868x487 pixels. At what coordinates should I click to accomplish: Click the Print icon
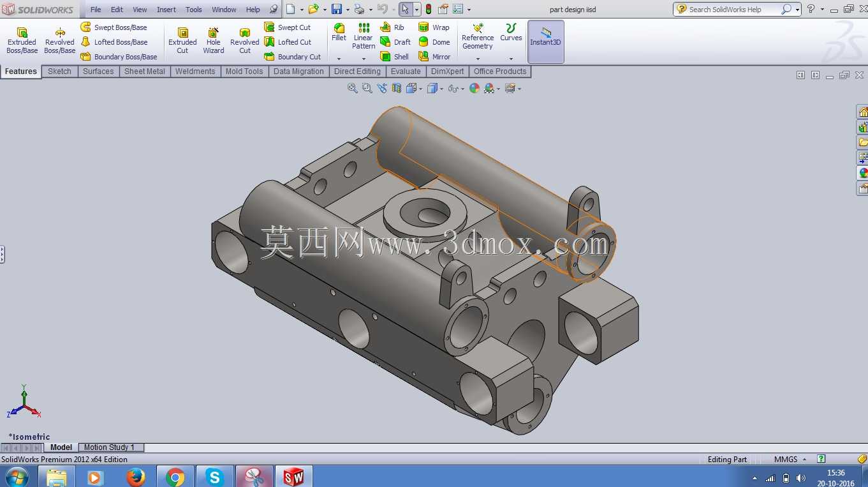(x=359, y=10)
